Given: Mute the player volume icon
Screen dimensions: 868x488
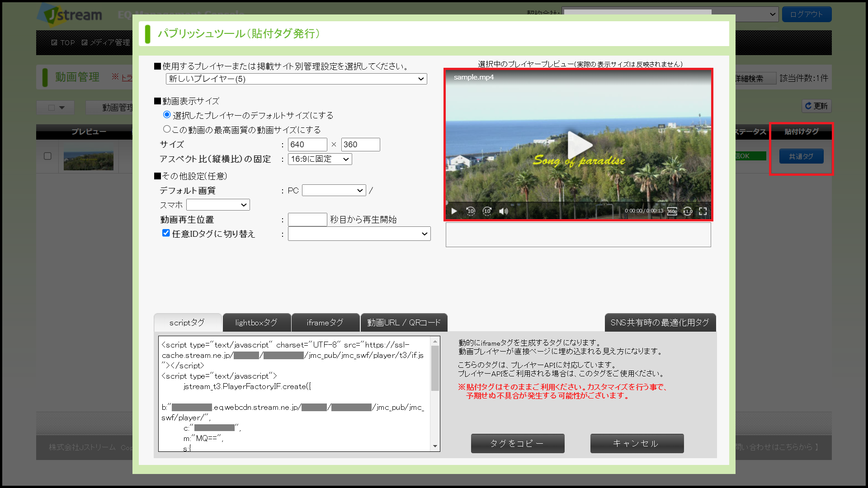Looking at the screenshot, I should pos(503,211).
